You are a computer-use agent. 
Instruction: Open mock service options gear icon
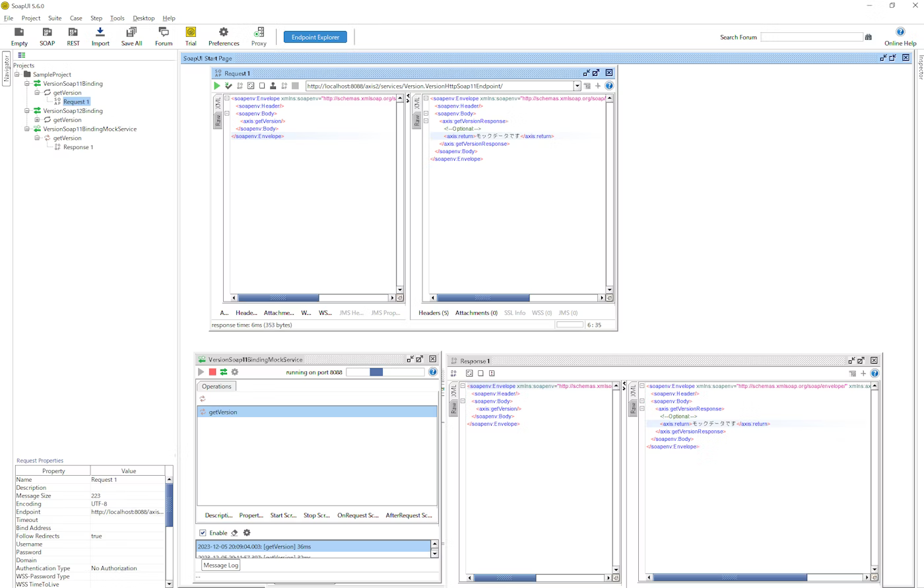tap(234, 372)
